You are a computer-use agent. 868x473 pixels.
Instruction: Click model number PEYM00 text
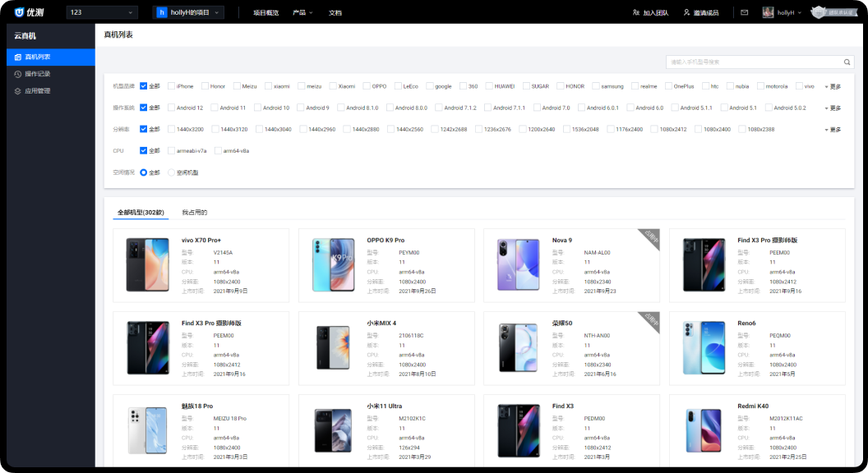click(409, 253)
